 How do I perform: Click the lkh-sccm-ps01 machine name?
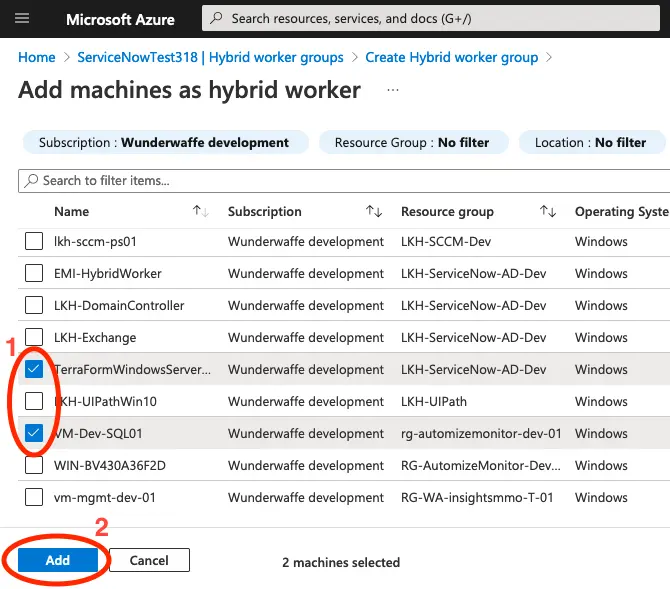[x=95, y=241]
